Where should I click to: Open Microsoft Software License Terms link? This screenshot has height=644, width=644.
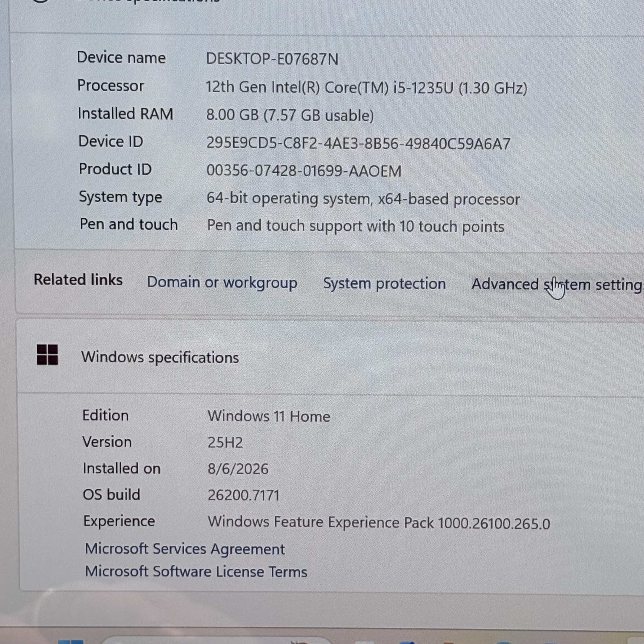coord(196,572)
